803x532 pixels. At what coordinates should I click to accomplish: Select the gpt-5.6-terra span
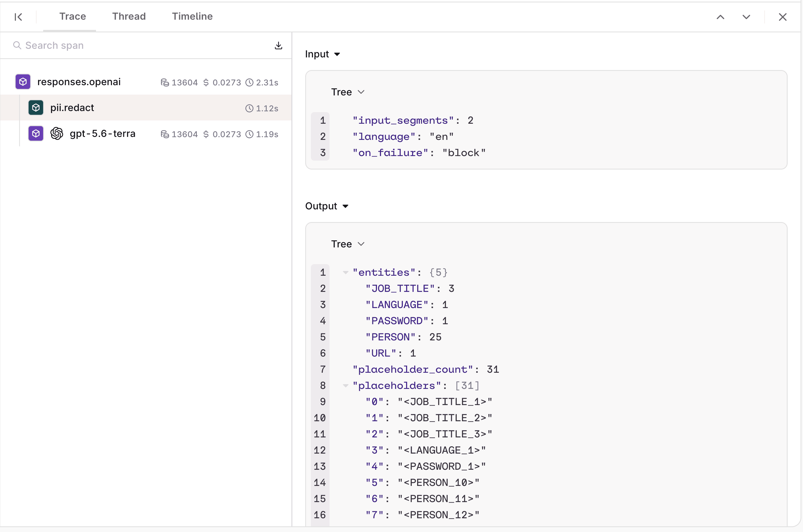tap(146, 134)
